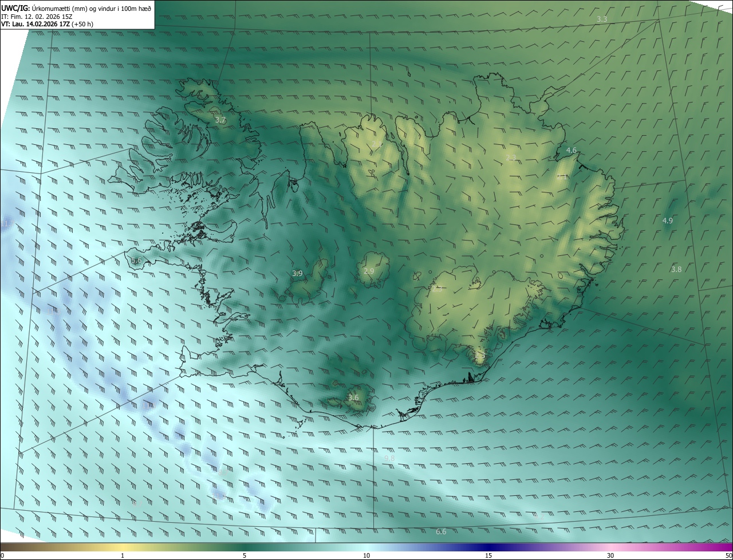The image size is (733, 560).
Task: Click the map value label 4.6
Action: tap(571, 151)
